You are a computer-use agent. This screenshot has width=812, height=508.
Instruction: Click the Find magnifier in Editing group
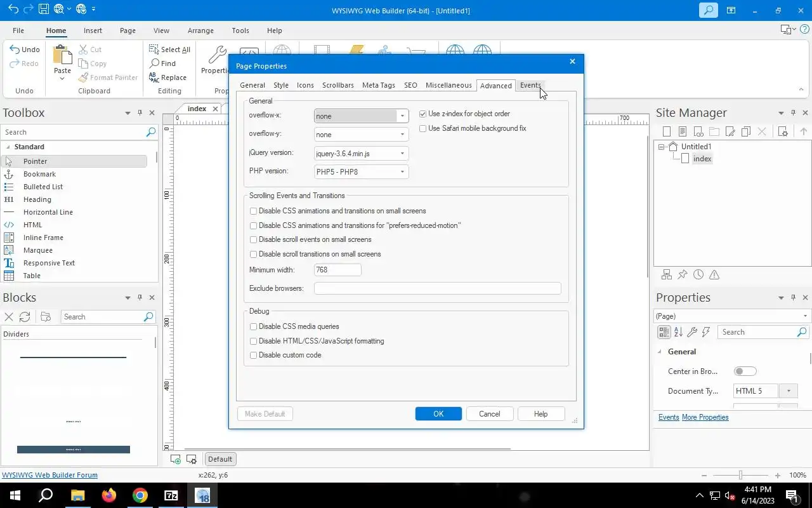click(163, 63)
